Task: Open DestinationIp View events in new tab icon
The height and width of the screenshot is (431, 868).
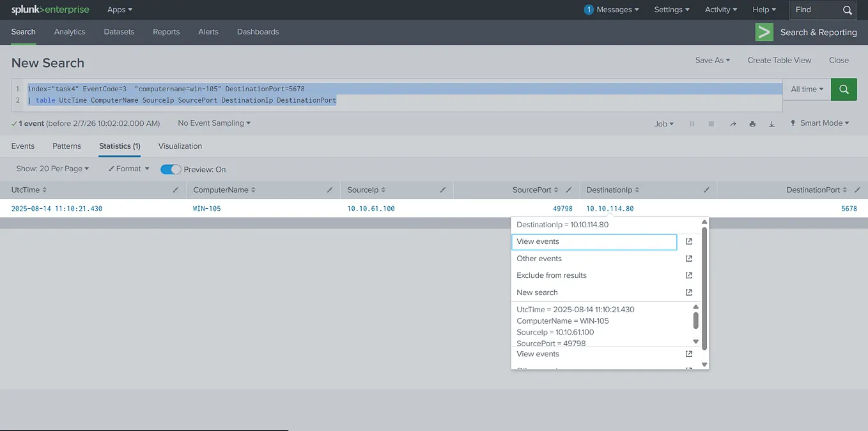Action: [x=689, y=241]
